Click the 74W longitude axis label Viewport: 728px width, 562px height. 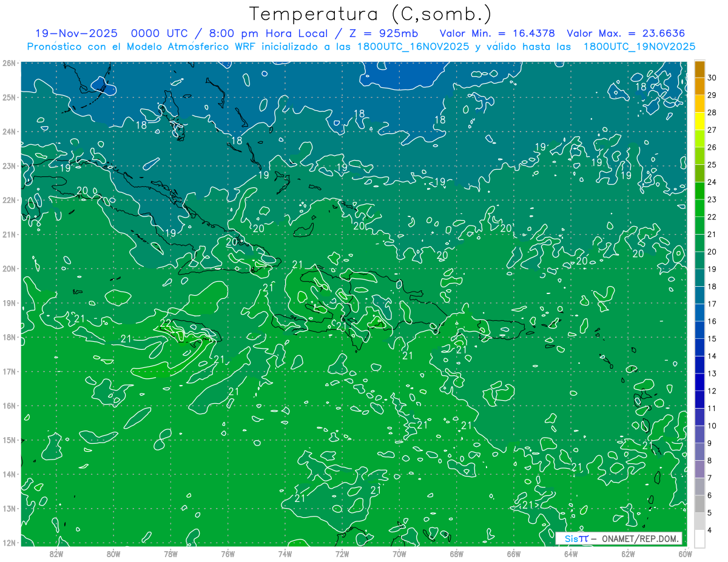(x=285, y=553)
